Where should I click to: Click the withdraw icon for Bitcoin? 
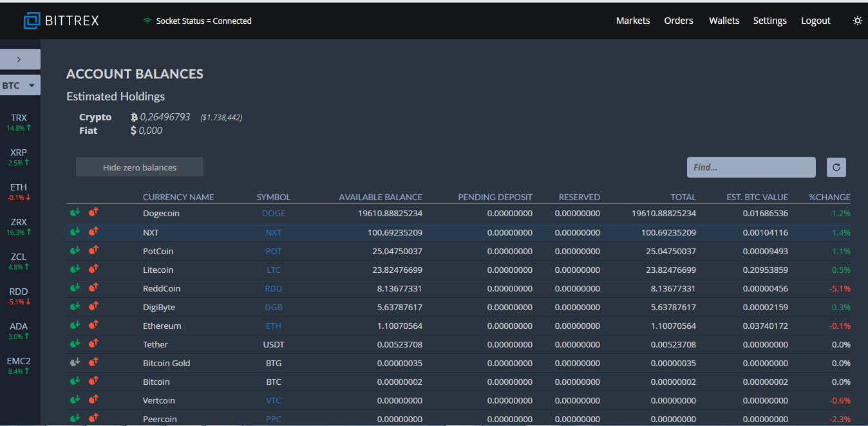point(93,380)
